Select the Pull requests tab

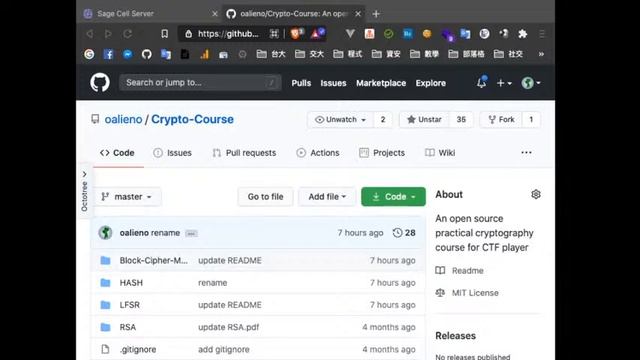[244, 153]
